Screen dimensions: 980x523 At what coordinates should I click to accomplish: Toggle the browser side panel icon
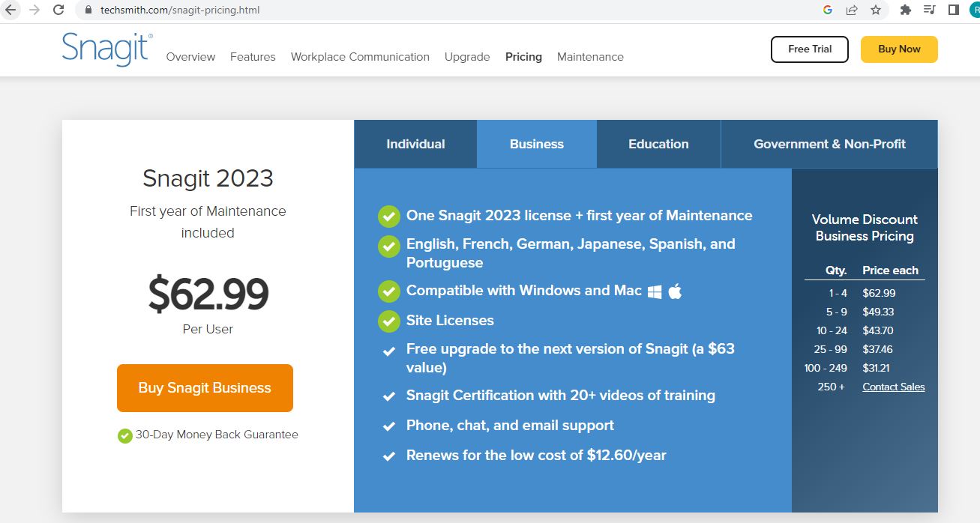pyautogui.click(x=954, y=10)
